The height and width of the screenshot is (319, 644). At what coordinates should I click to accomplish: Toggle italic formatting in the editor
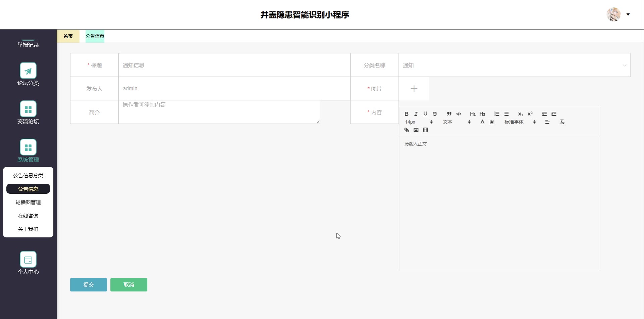(x=416, y=114)
